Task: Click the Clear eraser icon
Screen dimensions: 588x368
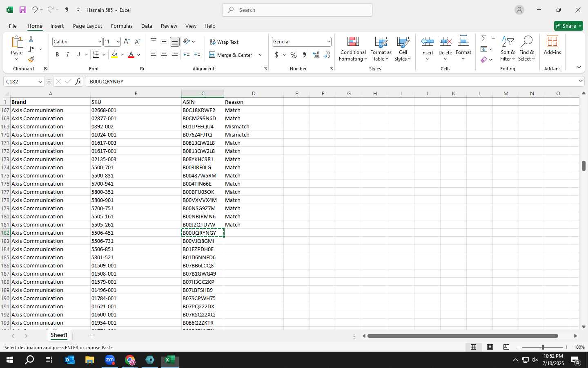Action: [484, 60]
